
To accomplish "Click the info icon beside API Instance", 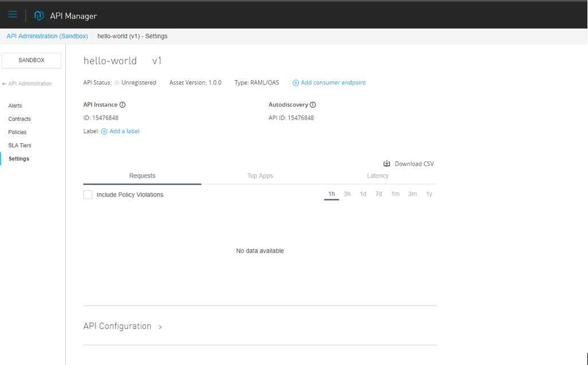I will pyautogui.click(x=123, y=105).
